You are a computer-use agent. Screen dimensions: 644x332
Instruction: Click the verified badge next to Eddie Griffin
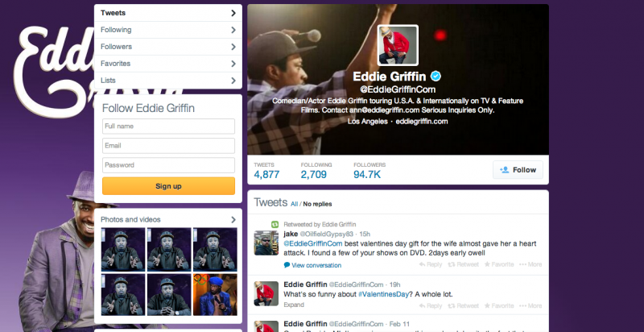pyautogui.click(x=436, y=76)
